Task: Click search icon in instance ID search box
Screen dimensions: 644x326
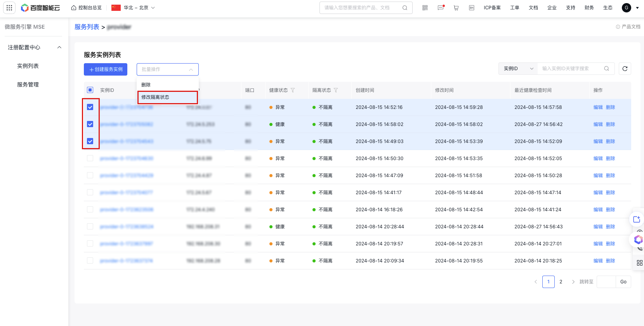Action: coord(607,69)
